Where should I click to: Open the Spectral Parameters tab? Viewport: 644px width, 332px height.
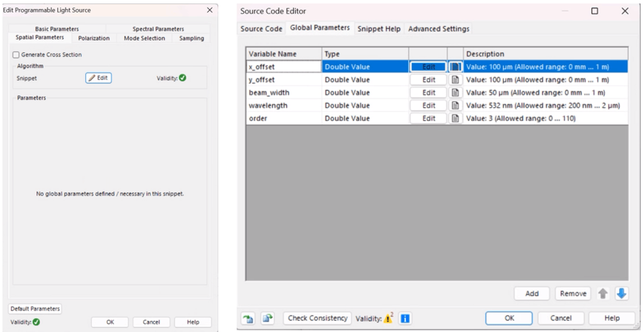[x=158, y=29]
